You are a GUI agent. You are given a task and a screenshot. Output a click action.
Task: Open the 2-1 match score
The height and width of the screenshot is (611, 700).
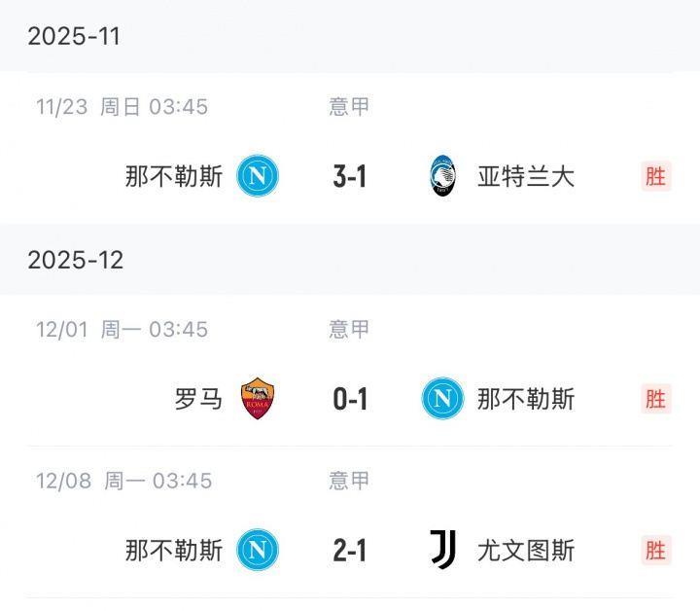(349, 551)
